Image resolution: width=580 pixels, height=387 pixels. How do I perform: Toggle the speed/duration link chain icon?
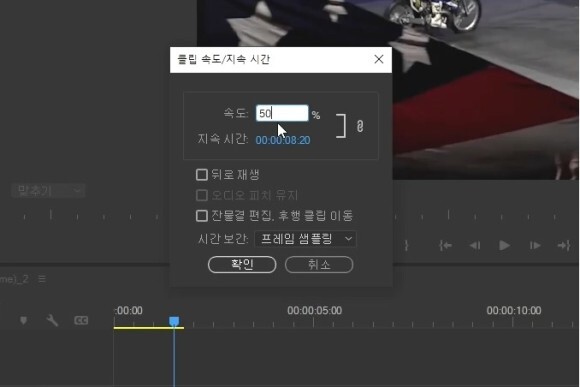pos(360,126)
